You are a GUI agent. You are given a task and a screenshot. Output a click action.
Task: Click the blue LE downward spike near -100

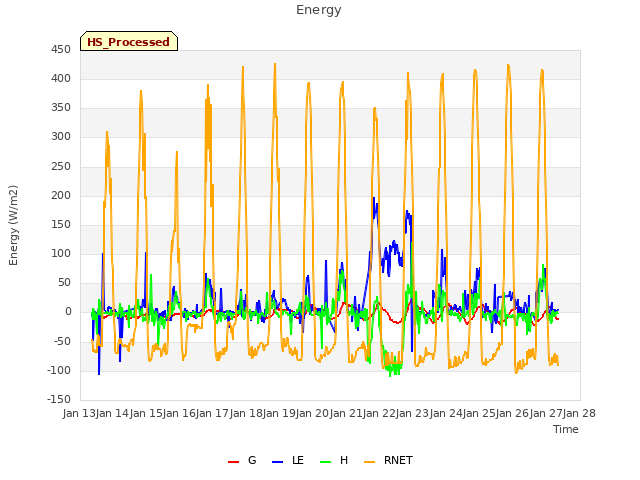[x=99, y=372]
